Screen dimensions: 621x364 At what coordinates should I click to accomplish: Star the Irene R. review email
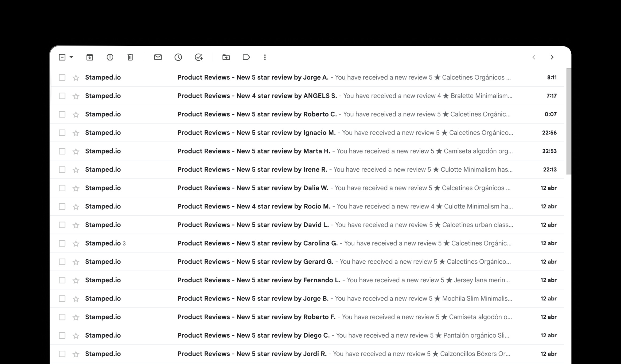tap(76, 170)
